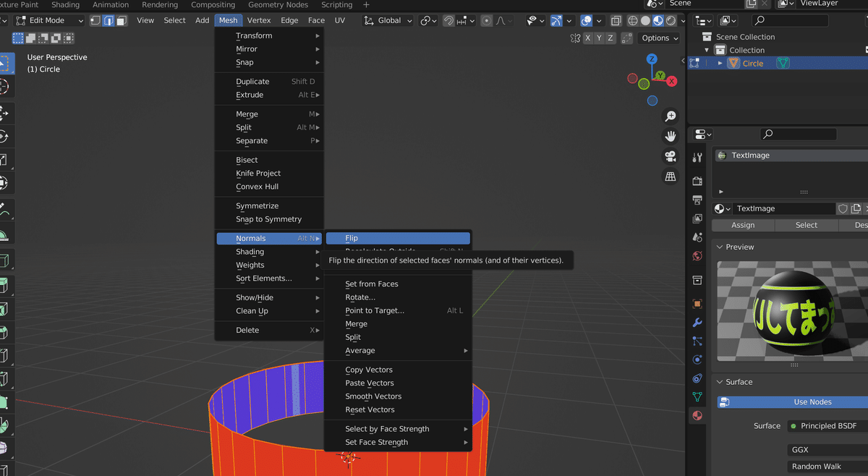
Task: Switch to wireframe shading
Action: (x=633, y=20)
